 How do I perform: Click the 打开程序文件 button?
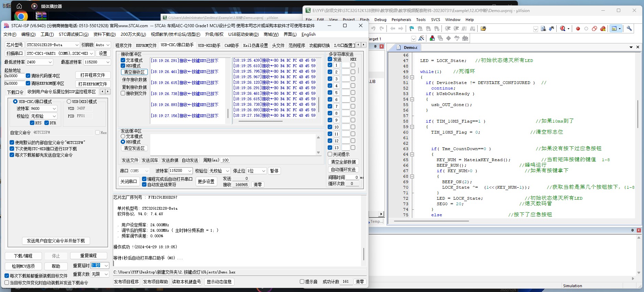(93, 75)
